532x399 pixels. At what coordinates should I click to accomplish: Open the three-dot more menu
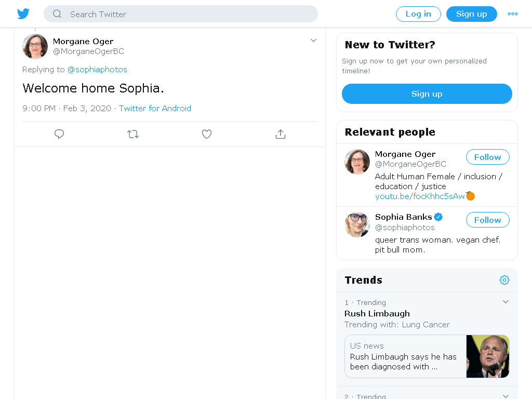pos(512,14)
